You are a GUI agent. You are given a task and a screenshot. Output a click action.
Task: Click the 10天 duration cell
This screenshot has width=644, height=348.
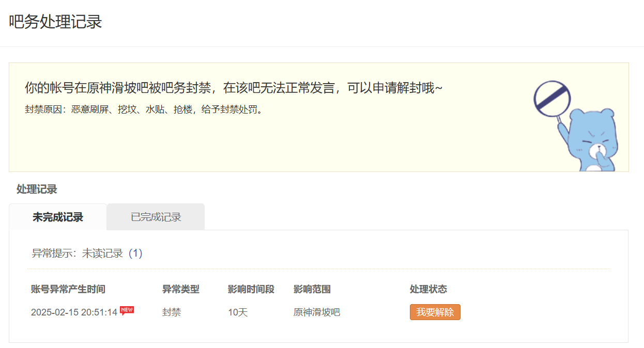pyautogui.click(x=238, y=312)
